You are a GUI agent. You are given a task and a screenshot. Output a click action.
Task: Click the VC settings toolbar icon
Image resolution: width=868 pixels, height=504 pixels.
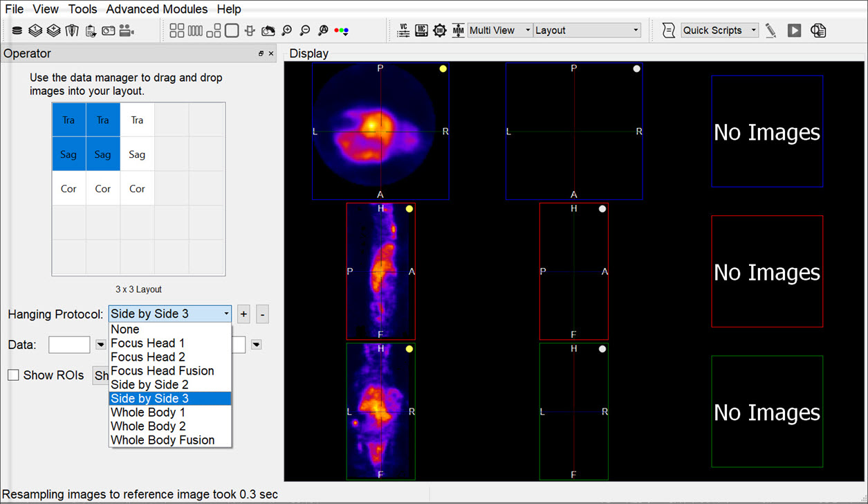tap(404, 30)
